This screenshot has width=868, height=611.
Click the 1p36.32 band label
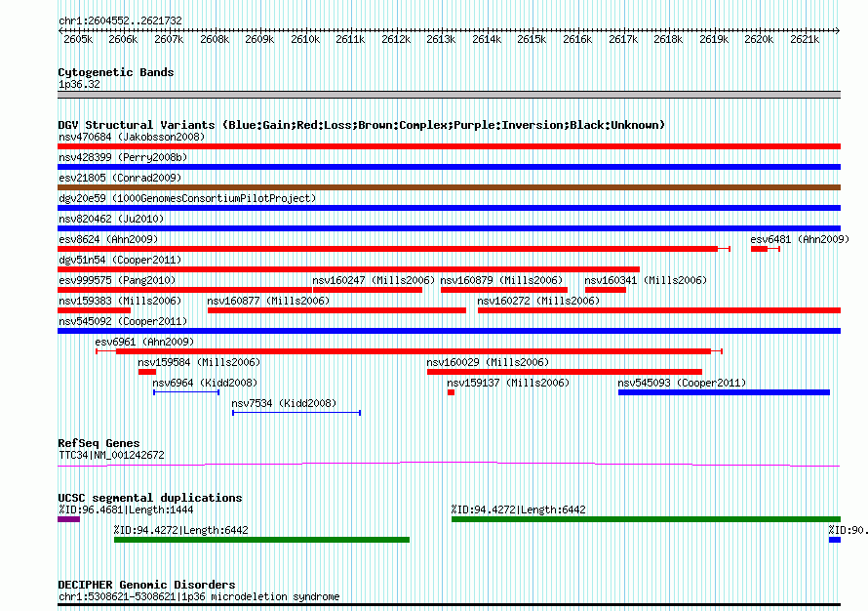79,84
